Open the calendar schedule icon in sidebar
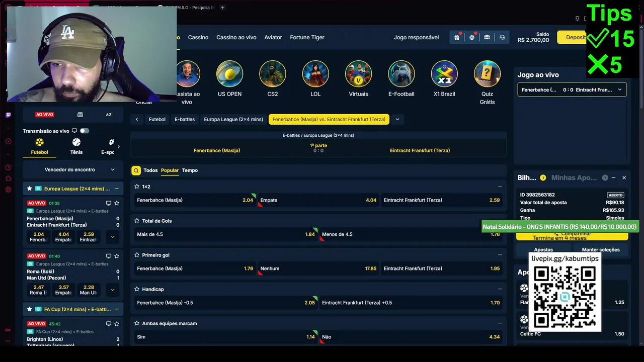This screenshot has height=362, width=644. (x=80, y=115)
